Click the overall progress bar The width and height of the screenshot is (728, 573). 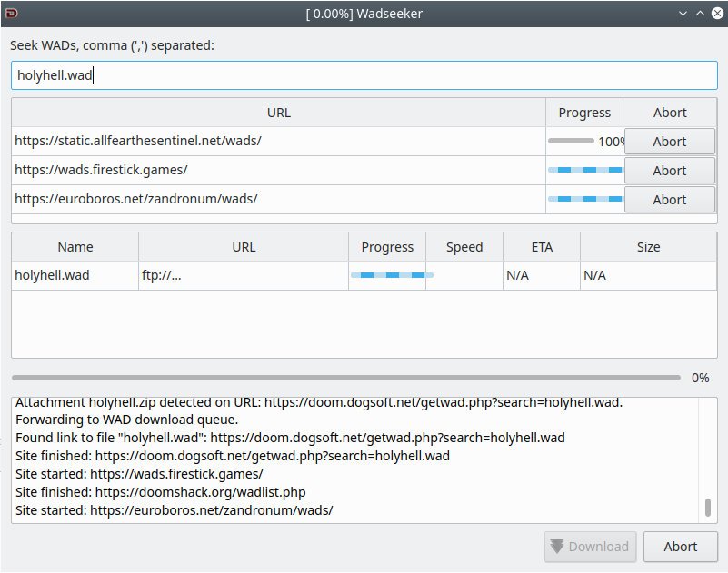coord(345,378)
